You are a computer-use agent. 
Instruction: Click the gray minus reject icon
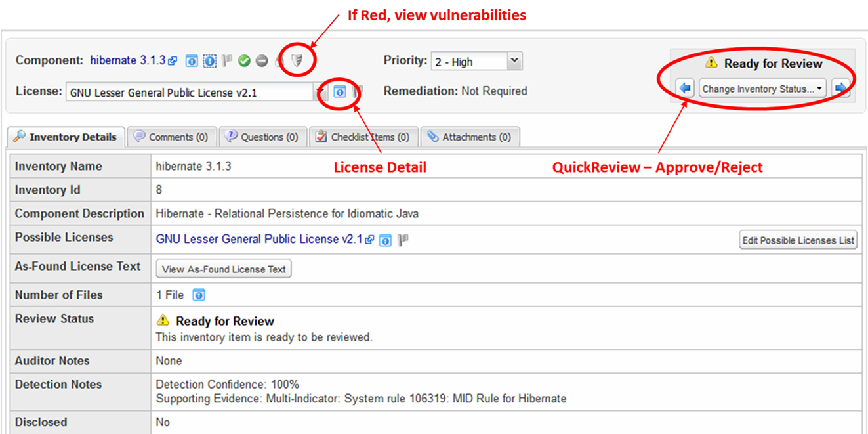(x=262, y=61)
